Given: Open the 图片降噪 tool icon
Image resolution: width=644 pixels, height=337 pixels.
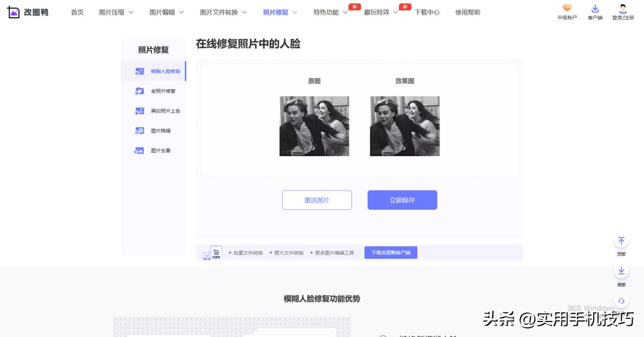Looking at the screenshot, I should [140, 130].
